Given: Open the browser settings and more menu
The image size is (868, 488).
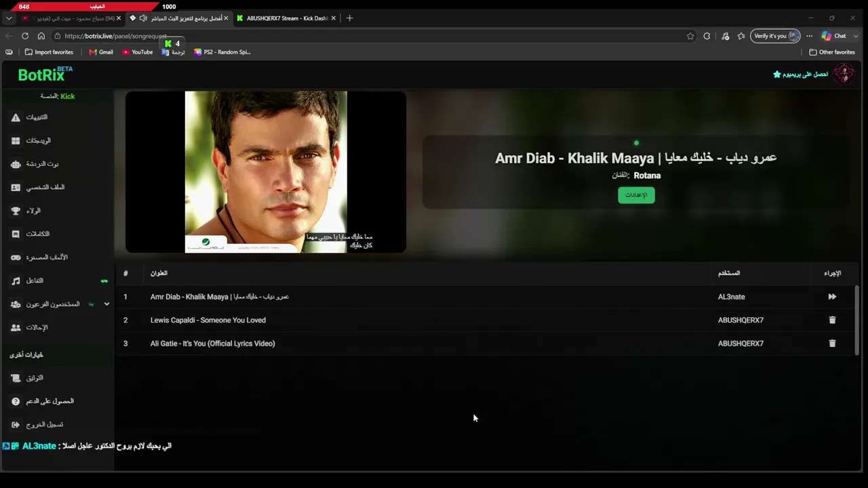Looking at the screenshot, I should [809, 36].
